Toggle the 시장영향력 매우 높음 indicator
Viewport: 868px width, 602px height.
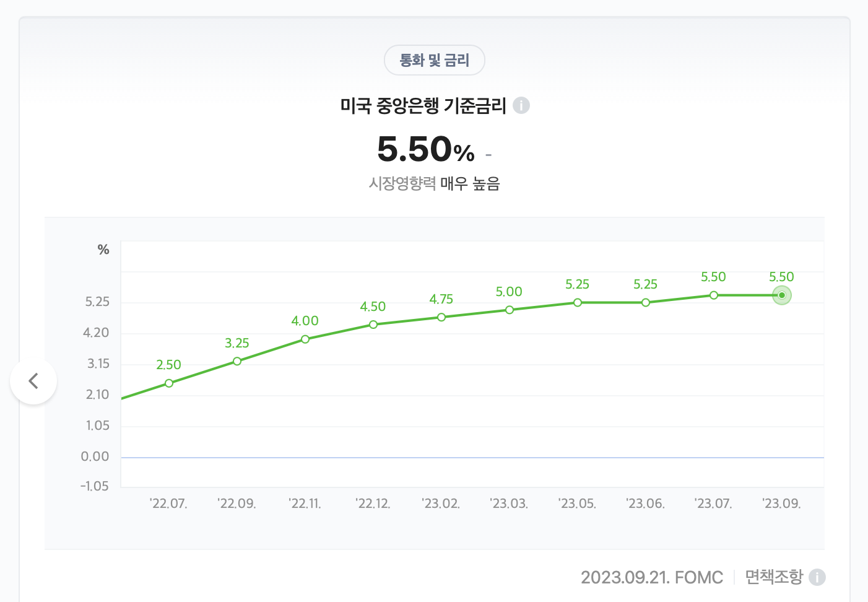point(434,184)
